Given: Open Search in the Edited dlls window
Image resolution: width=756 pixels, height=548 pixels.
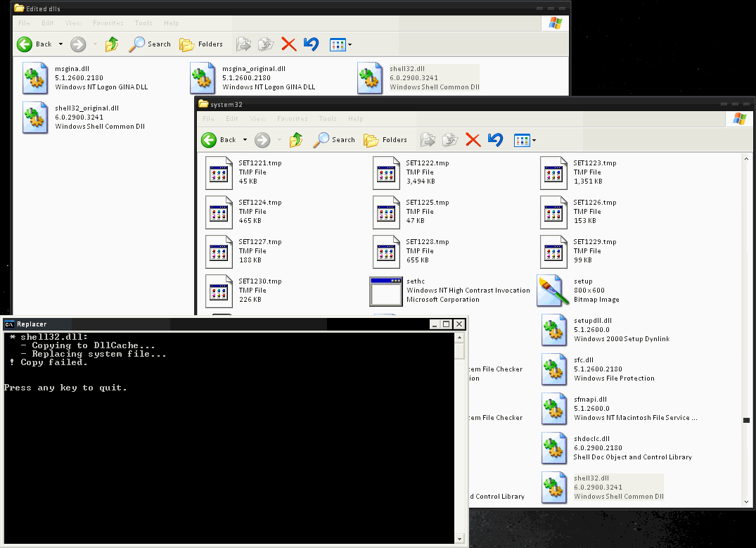Looking at the screenshot, I should 150,44.
